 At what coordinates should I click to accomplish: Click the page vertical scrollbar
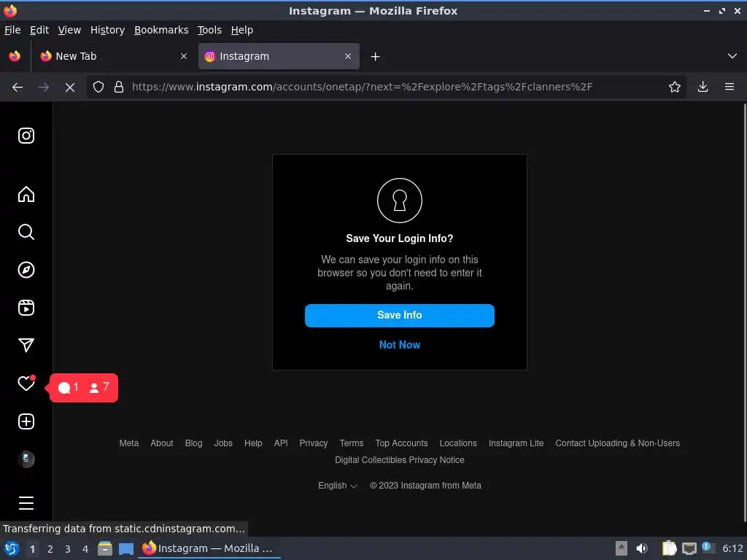click(x=744, y=312)
